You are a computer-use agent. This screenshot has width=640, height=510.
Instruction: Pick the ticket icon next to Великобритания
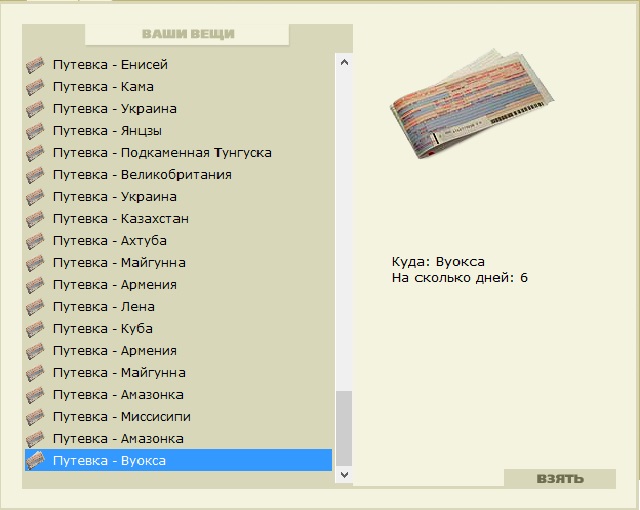pyautogui.click(x=35, y=175)
